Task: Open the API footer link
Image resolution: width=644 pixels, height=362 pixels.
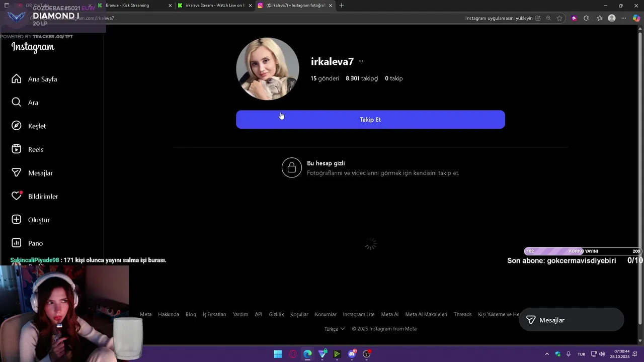Action: [259, 314]
